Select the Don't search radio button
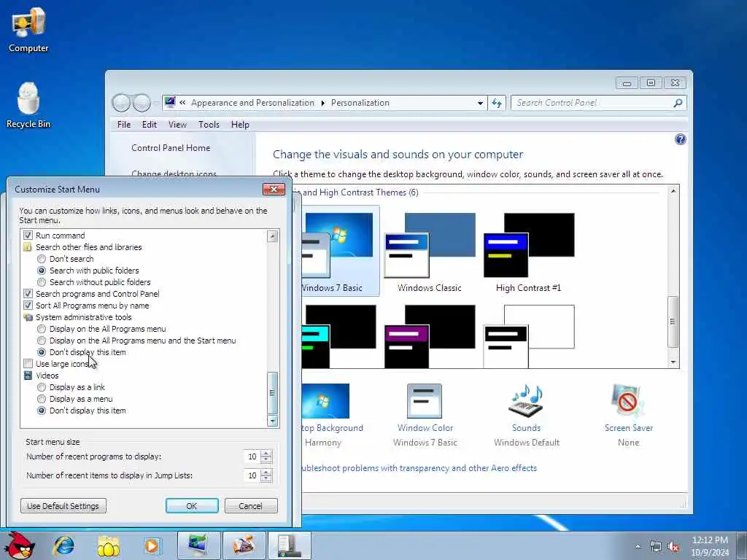Image resolution: width=747 pixels, height=560 pixels. pyautogui.click(x=42, y=259)
